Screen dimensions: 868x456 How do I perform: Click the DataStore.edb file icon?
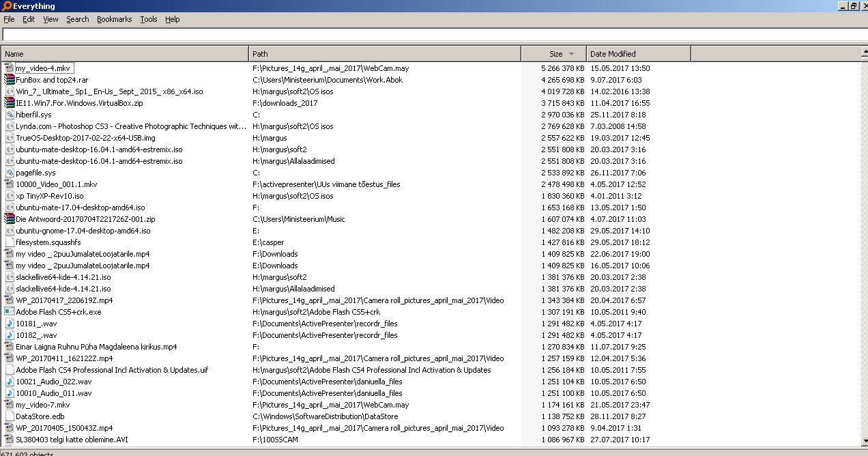coord(10,416)
